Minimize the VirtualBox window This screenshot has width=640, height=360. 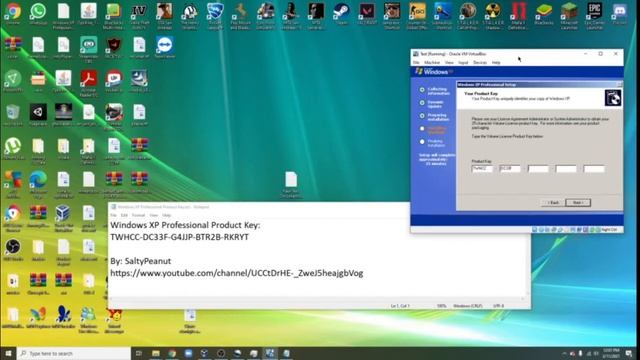[x=585, y=54]
